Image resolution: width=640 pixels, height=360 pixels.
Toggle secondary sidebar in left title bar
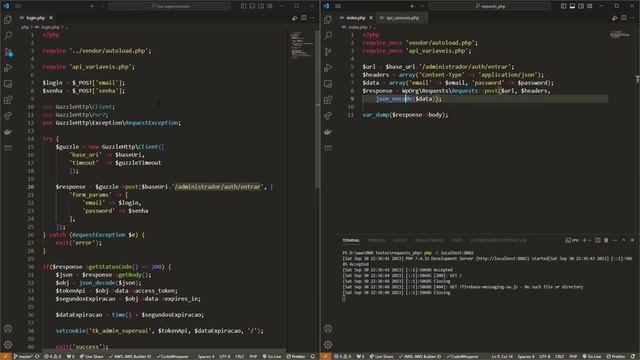coord(261,6)
